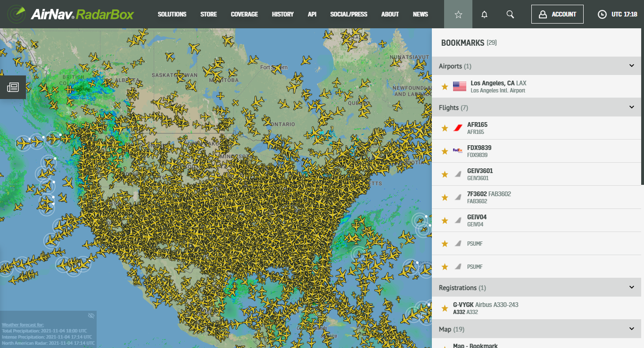Open the bookmarks star icon in header

click(x=458, y=14)
